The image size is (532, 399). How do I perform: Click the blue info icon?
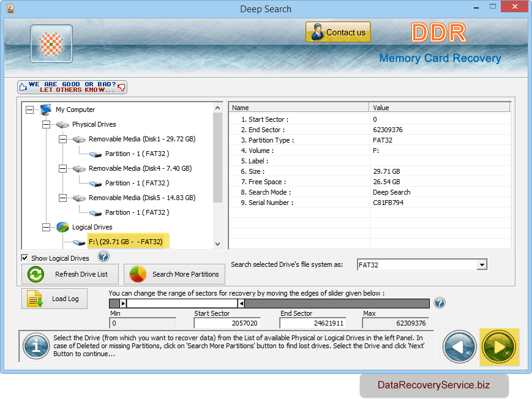[36, 346]
